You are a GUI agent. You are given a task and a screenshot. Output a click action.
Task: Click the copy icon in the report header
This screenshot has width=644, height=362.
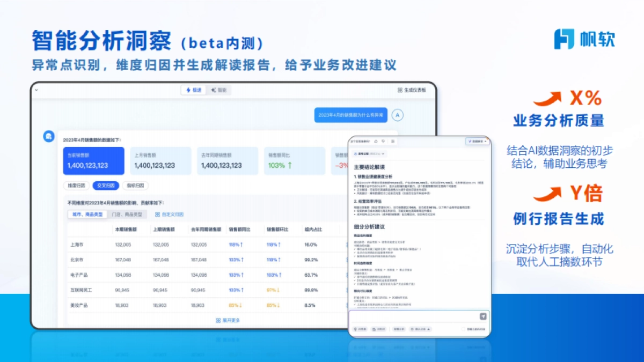coord(392,142)
